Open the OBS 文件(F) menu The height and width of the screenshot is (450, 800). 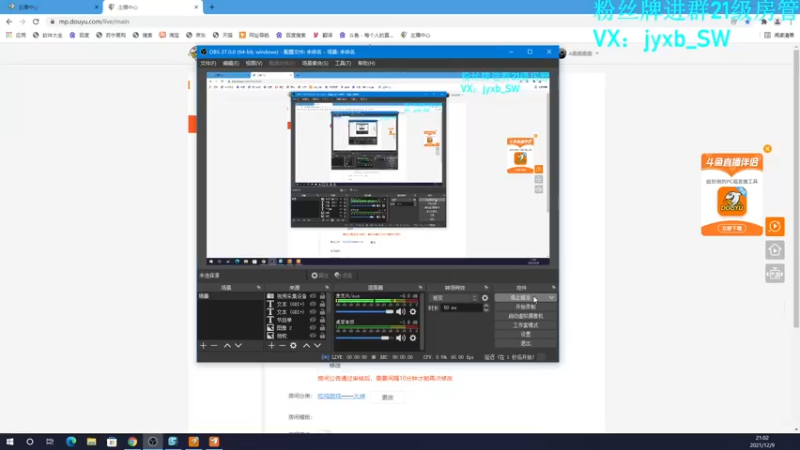[208, 63]
